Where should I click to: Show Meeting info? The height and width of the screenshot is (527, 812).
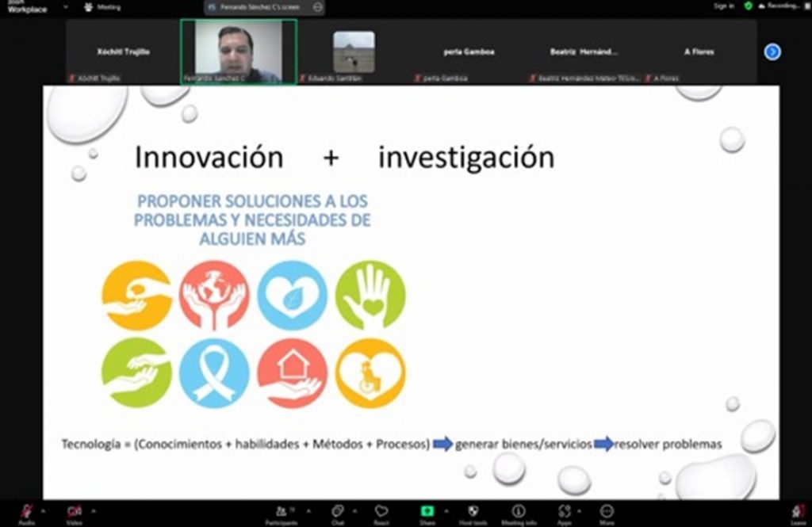[519, 512]
